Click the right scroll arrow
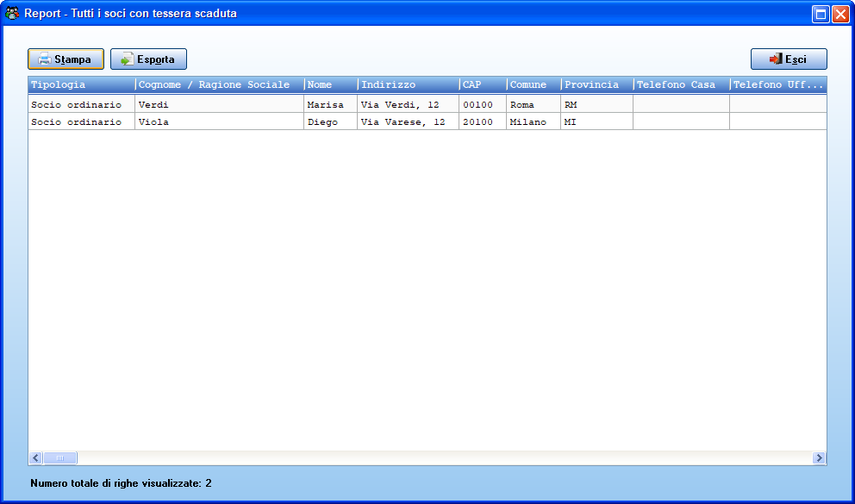 click(819, 457)
